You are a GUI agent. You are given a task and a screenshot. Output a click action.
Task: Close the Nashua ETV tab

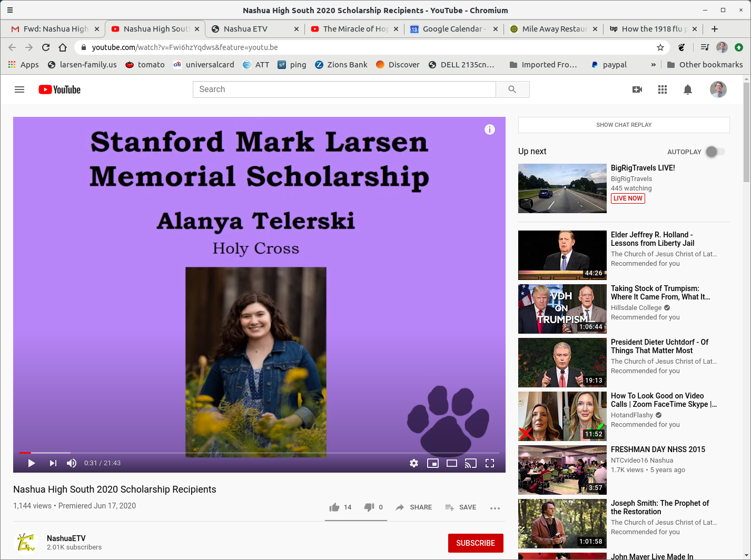[x=296, y=29]
